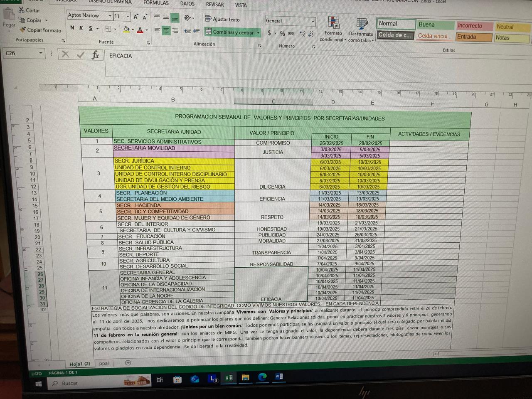Click the increase indent icon
Image resolution: width=532 pixels, height=399 pixels.
(x=197, y=31)
